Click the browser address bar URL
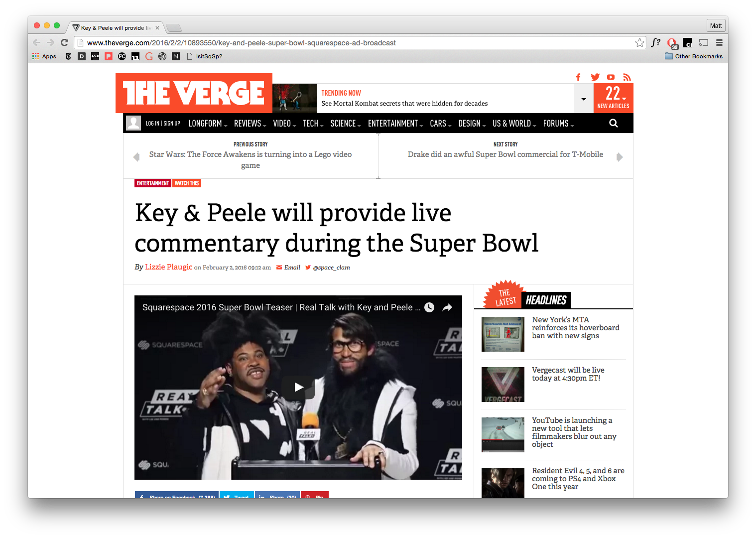Image resolution: width=756 pixels, height=538 pixels. [x=242, y=43]
